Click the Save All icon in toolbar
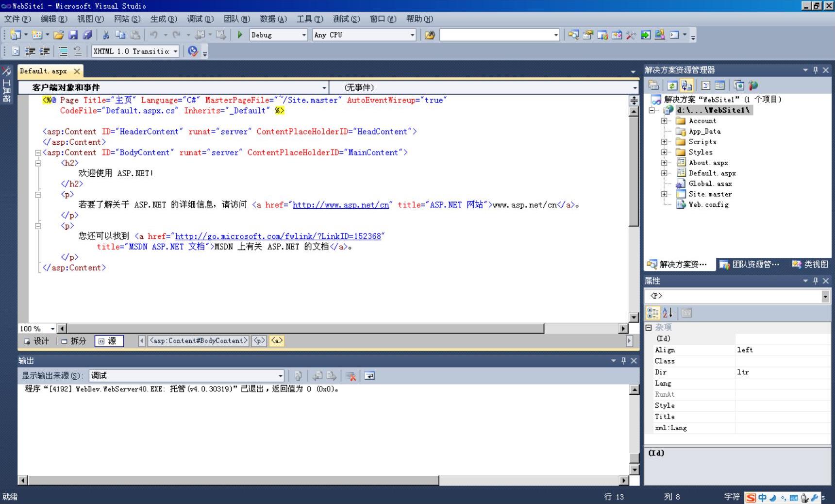835x504 pixels. click(87, 35)
